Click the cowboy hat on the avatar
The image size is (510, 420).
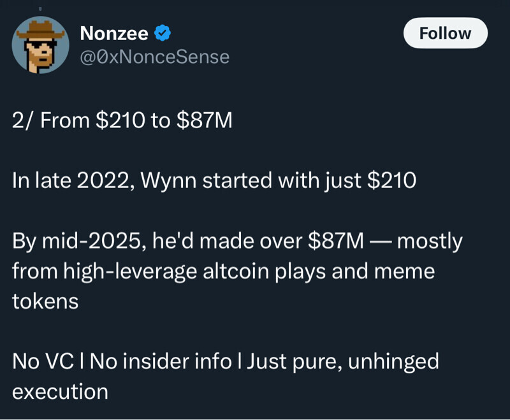[x=41, y=30]
